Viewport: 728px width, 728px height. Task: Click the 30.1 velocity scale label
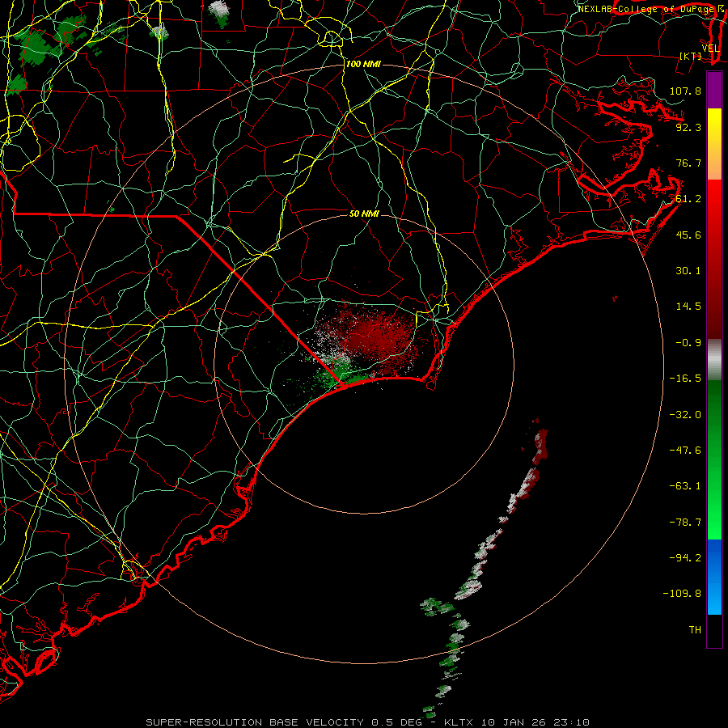(x=688, y=271)
